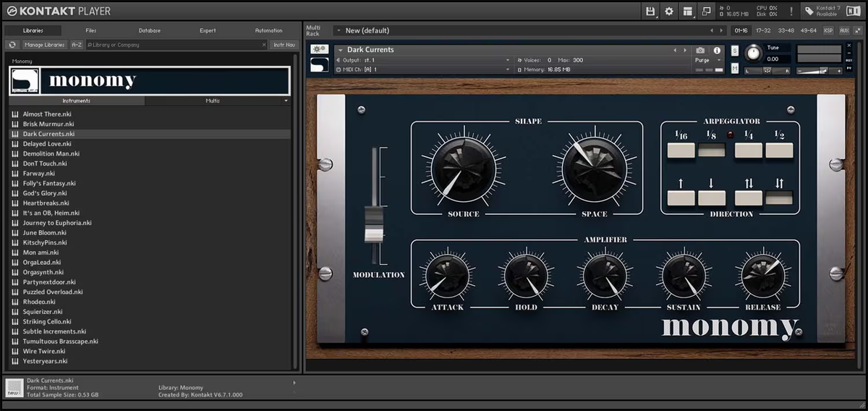The width and height of the screenshot is (868, 411).
Task: Select the Instruments library tab
Action: (76, 101)
